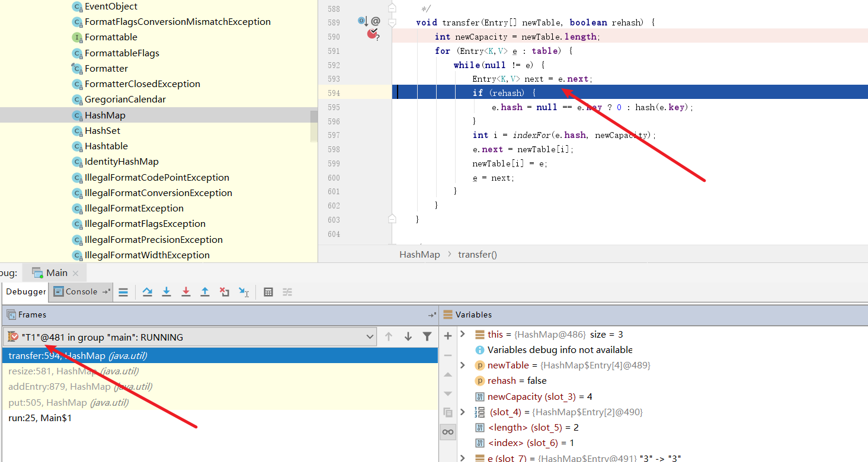Screen dimensions: 868x462
Task: Click the Run to Cursor icon
Action: pyautogui.click(x=244, y=292)
